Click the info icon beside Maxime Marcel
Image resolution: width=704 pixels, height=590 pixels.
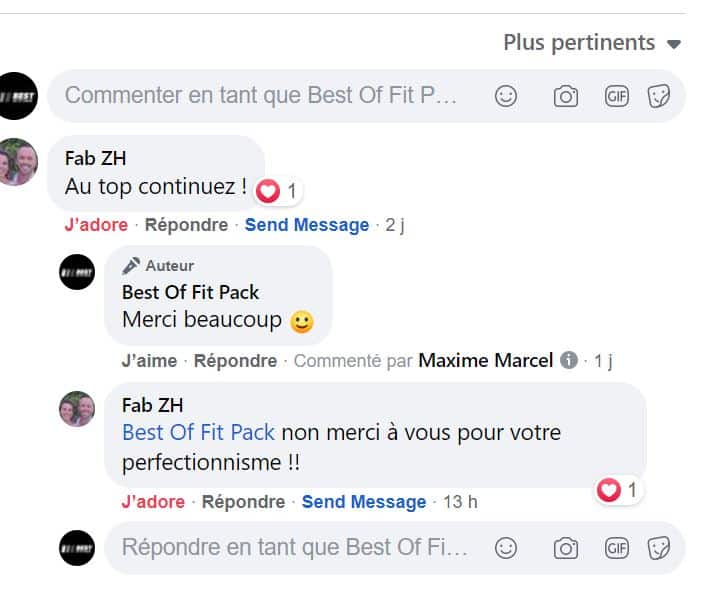coord(569,361)
